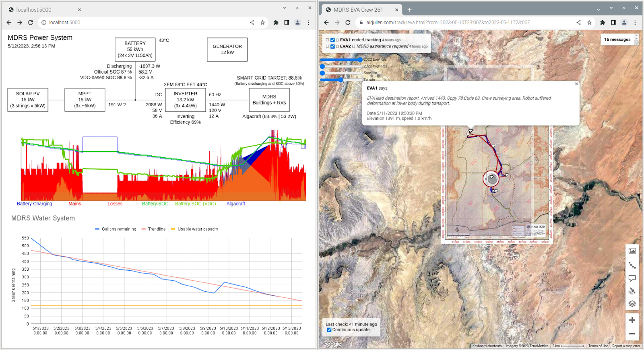Click the image overlay icon on the map

(x=632, y=251)
